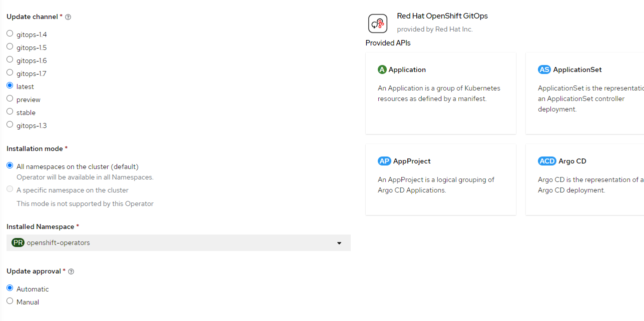
Task: Click the Update approval label
Action: (x=34, y=271)
